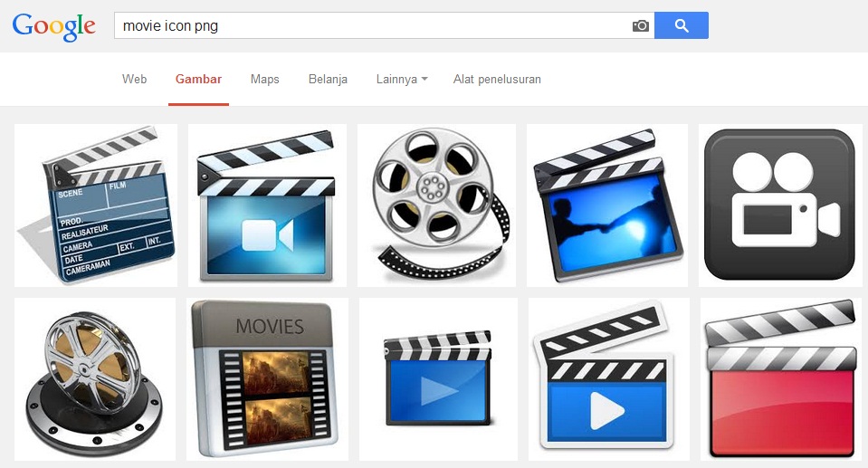Open the tilted clapperboard with white play button
868x468 pixels.
609,378
